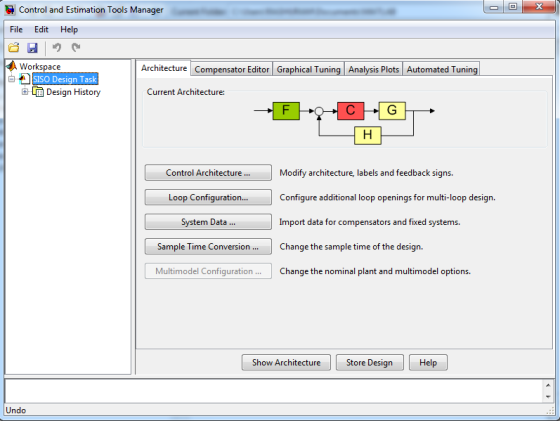Select the Workspace tree label
This screenshot has height=421, width=560.
pos(40,66)
